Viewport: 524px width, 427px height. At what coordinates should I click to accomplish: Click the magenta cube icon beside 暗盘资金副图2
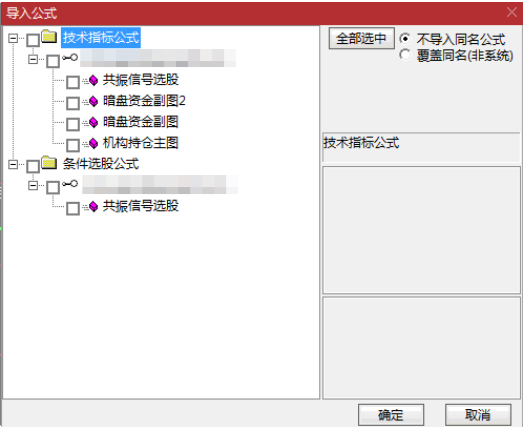click(94, 101)
